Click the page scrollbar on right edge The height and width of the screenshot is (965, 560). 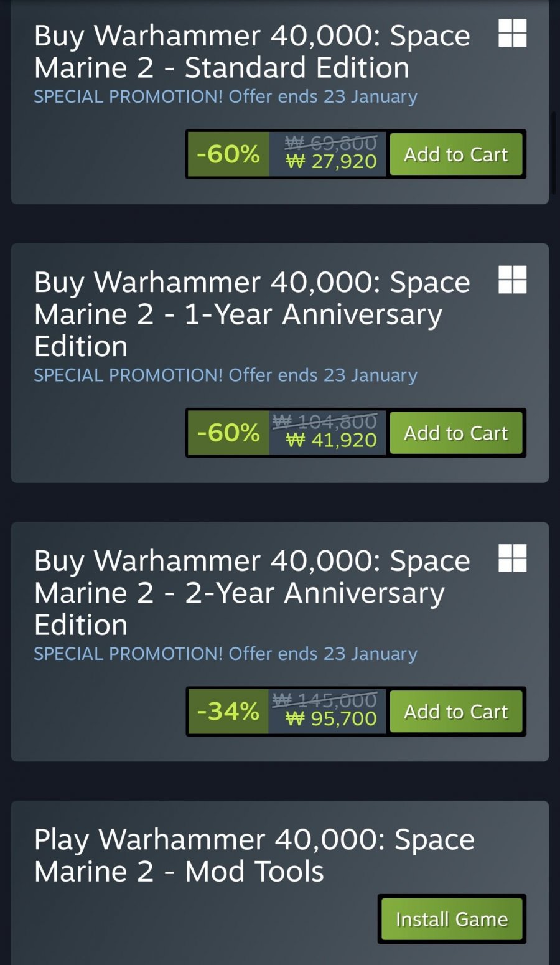point(554,153)
